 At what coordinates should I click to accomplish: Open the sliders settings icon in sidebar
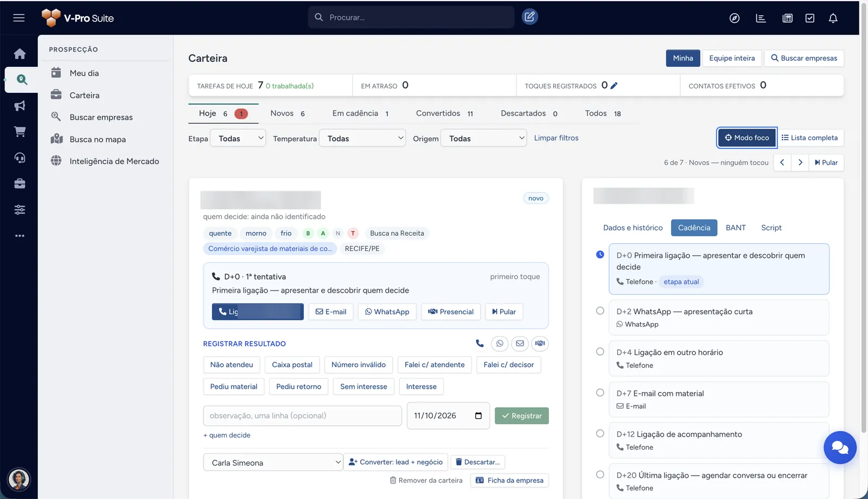click(20, 210)
